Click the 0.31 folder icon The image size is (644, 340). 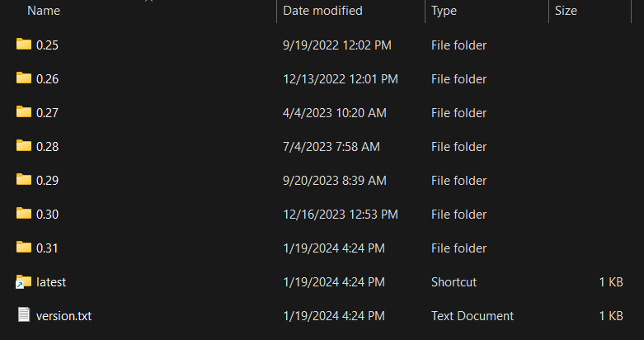[24, 247]
